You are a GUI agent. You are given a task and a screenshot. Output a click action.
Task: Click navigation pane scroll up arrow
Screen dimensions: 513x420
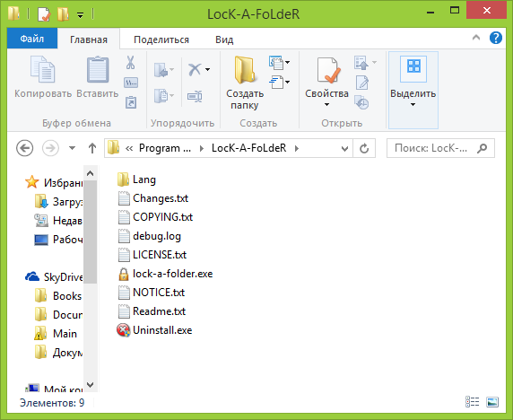pyautogui.click(x=91, y=173)
